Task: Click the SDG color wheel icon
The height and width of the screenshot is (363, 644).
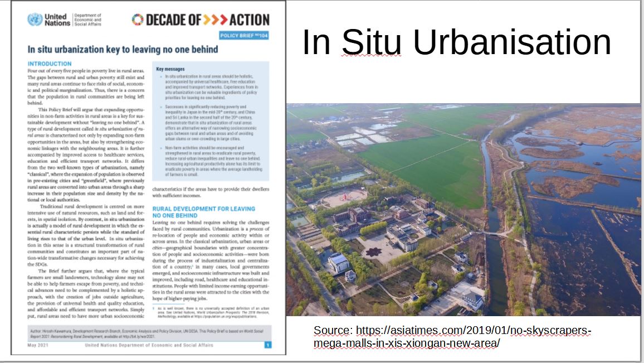Action: [138, 20]
